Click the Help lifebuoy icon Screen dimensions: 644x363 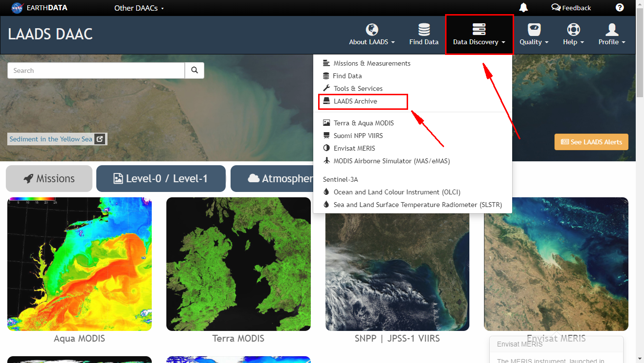coord(573,30)
